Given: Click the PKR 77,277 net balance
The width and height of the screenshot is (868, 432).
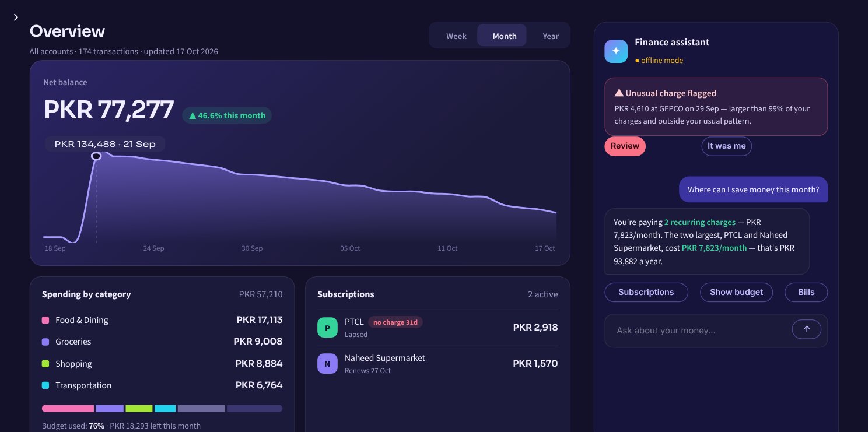Looking at the screenshot, I should (109, 110).
